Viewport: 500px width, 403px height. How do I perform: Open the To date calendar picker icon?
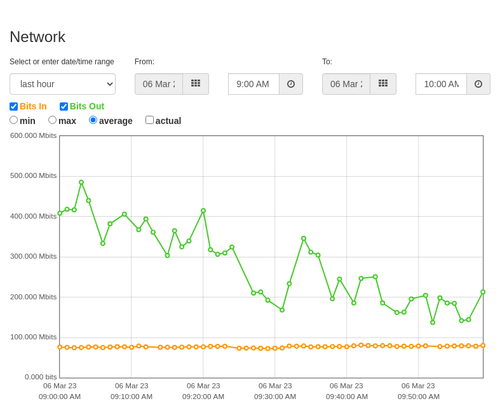(383, 84)
